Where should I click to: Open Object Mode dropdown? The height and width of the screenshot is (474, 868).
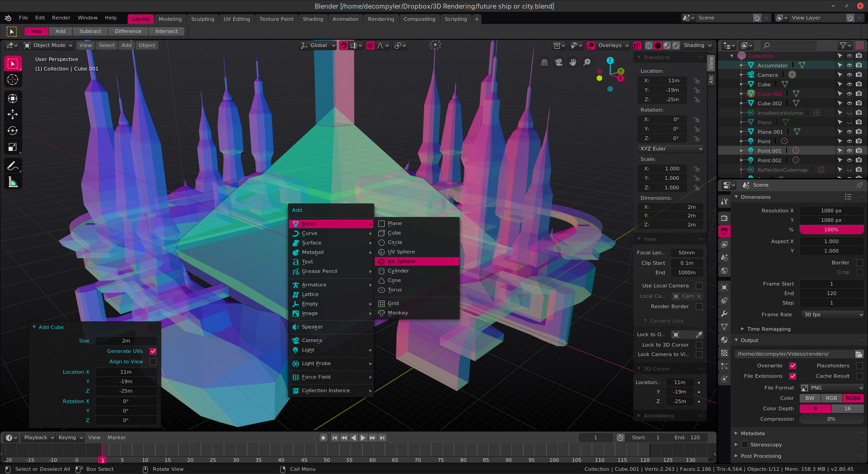point(48,45)
